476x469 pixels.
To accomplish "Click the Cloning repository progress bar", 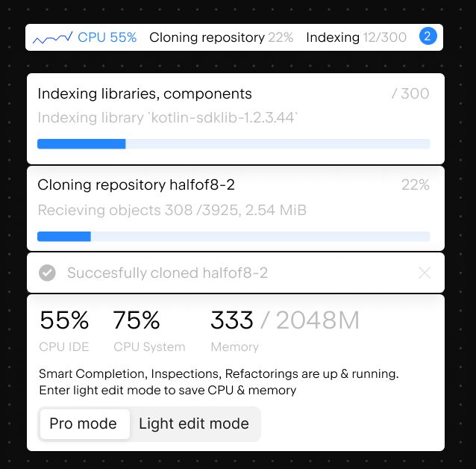I will point(234,236).
